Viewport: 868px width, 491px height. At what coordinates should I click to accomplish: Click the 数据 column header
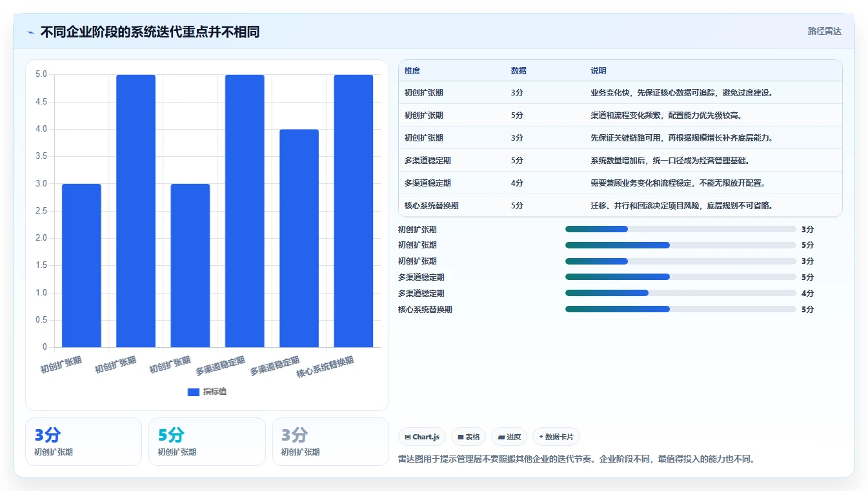tap(519, 71)
